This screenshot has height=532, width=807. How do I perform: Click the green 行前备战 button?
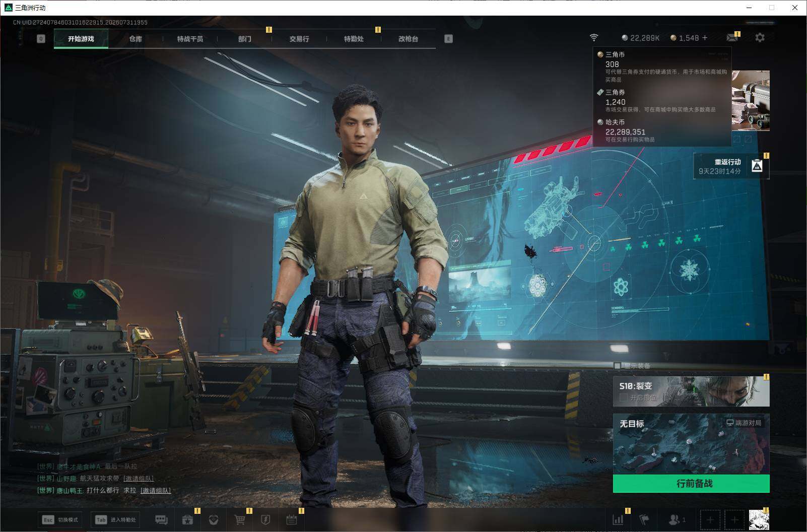pyautogui.click(x=691, y=484)
